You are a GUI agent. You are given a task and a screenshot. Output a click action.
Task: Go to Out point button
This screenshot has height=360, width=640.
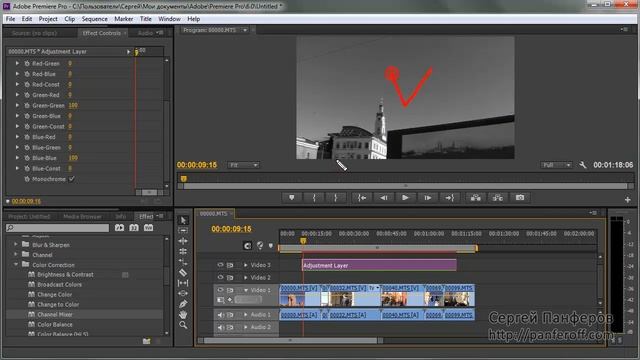click(449, 198)
